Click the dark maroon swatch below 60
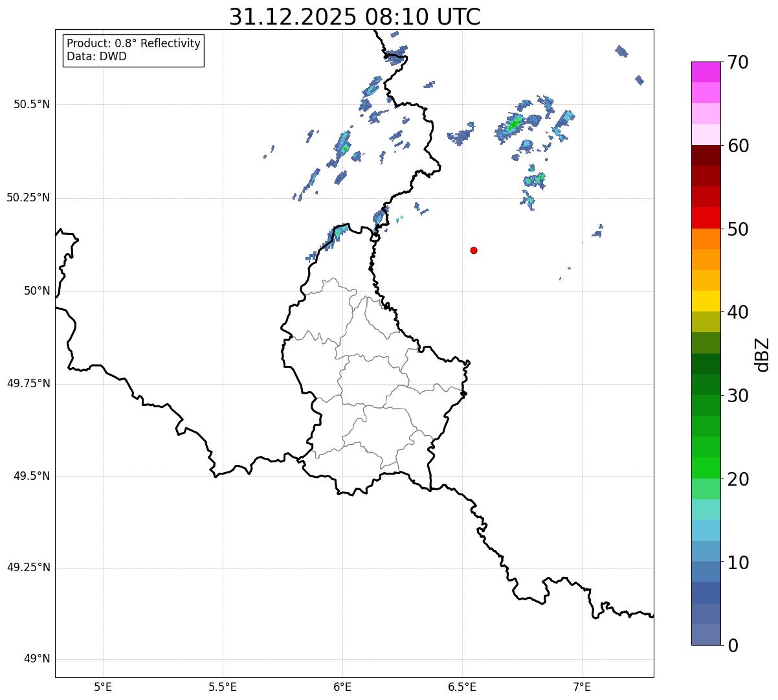The image size is (778, 700). 706,155
